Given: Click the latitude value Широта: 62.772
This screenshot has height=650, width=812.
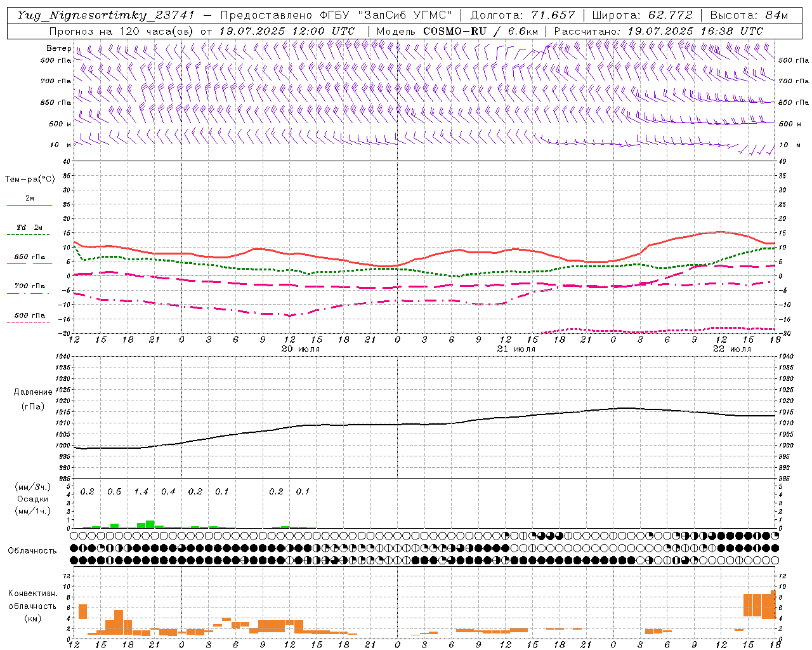Looking at the screenshot, I should click(x=642, y=15).
